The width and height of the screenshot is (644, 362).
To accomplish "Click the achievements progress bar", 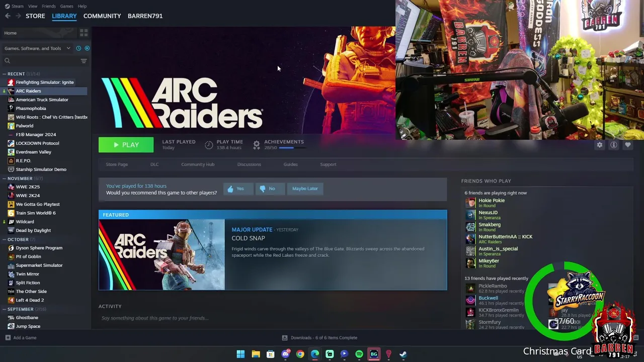I will [292, 148].
